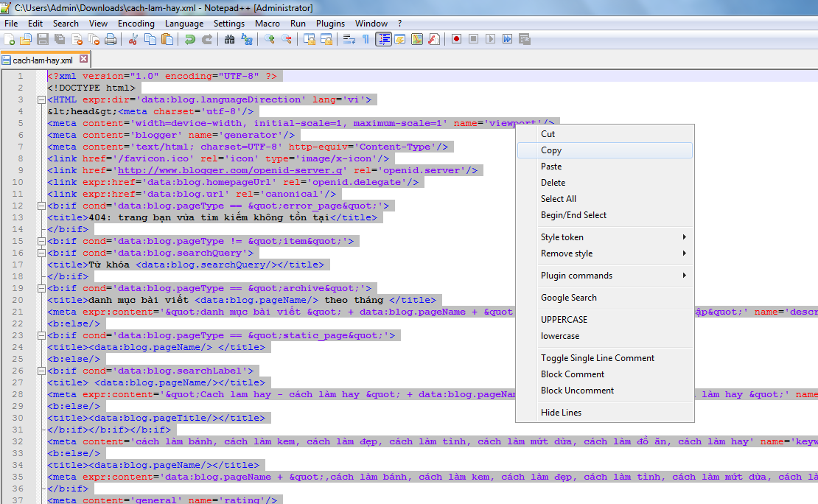
Task: Click the Stop Recording macro icon
Action: [474, 39]
